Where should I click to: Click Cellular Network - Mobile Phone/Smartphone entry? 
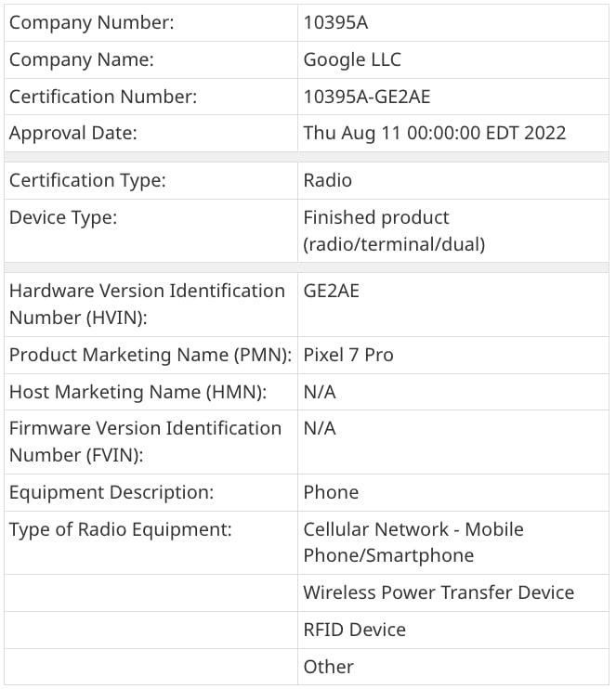click(x=413, y=542)
